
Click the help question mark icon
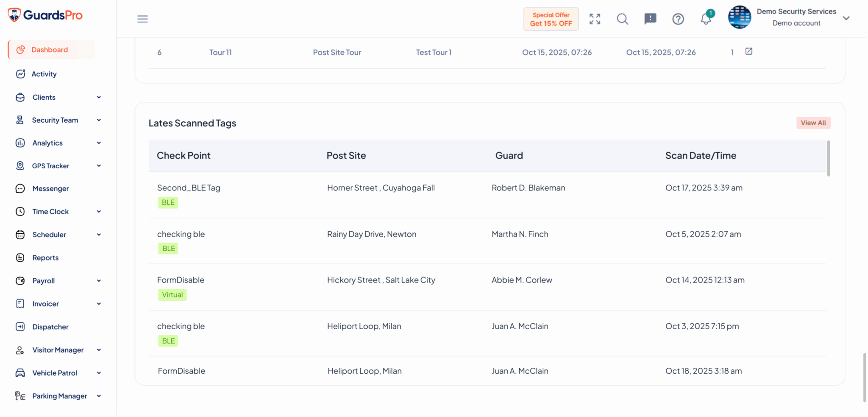pos(678,19)
